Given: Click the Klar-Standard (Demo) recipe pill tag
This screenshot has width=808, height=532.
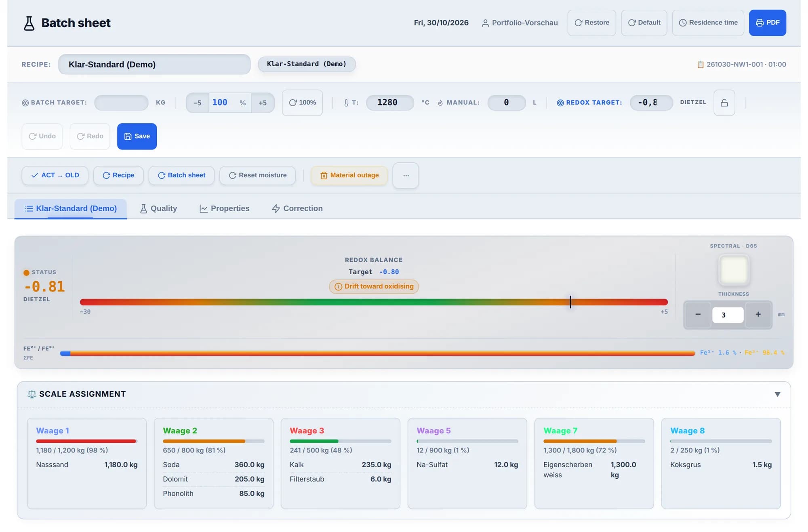Looking at the screenshot, I should point(307,64).
